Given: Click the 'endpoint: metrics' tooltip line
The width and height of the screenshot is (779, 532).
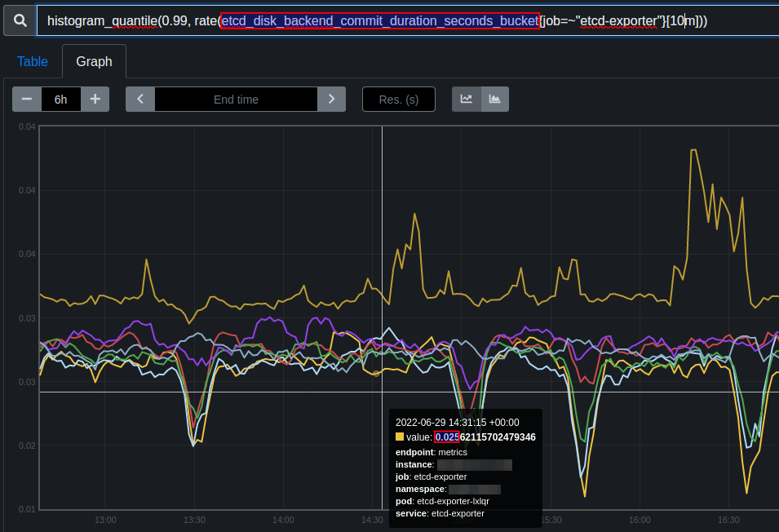Looking at the screenshot, I should 432,452.
